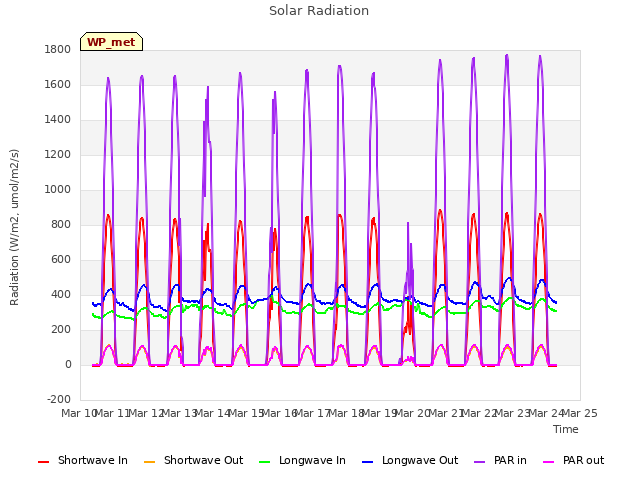Toggle the Shortwave In legend entry
This screenshot has width=640, height=480.
click(x=83, y=460)
